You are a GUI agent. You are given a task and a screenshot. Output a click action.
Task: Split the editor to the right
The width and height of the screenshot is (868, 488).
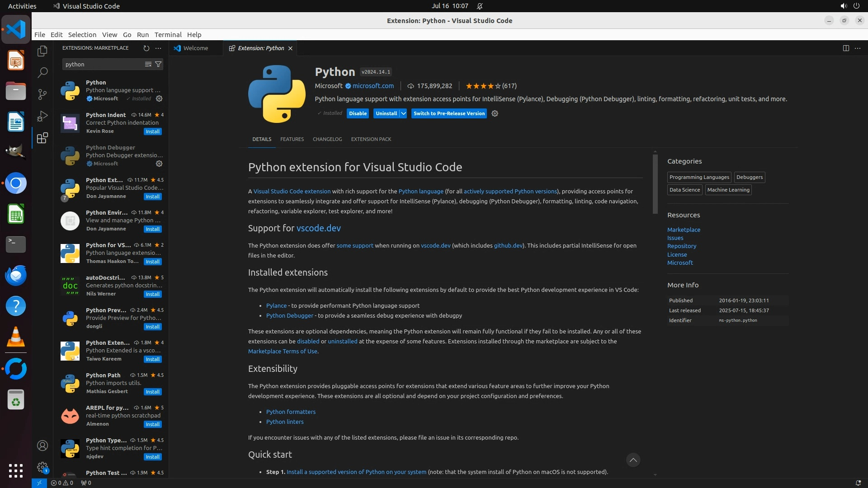[x=845, y=48]
